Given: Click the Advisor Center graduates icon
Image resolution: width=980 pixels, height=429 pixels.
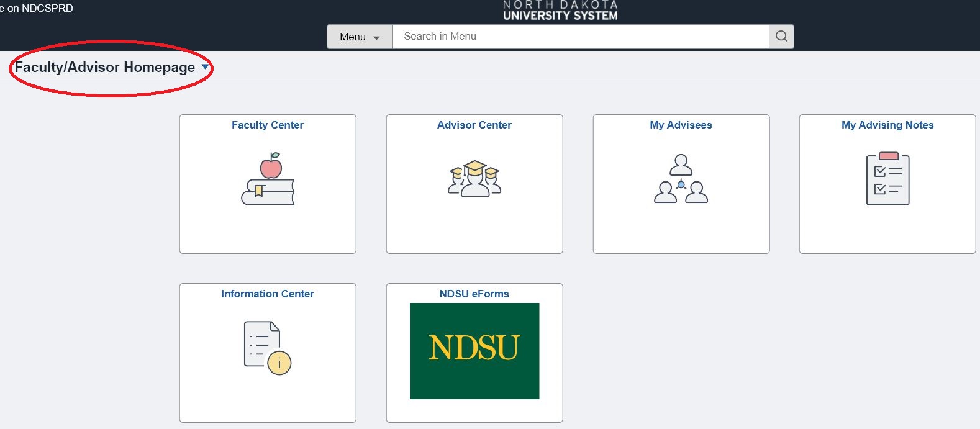Looking at the screenshot, I should [474, 179].
